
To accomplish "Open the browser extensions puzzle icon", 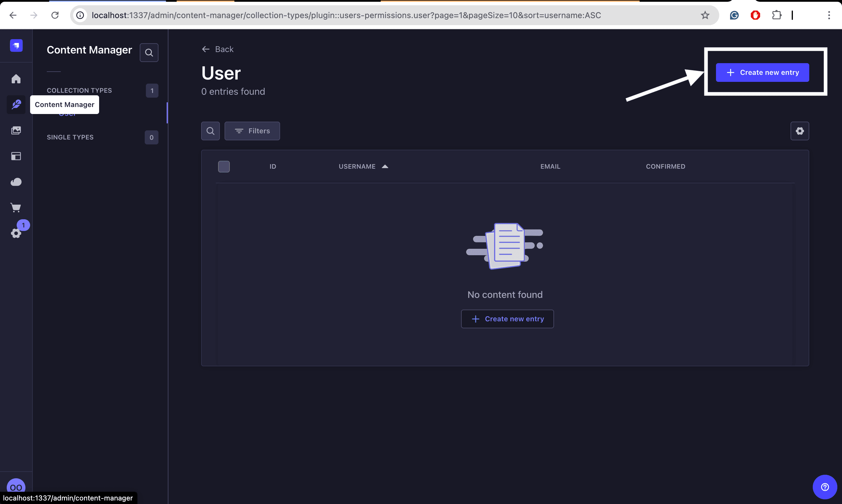I will (777, 15).
